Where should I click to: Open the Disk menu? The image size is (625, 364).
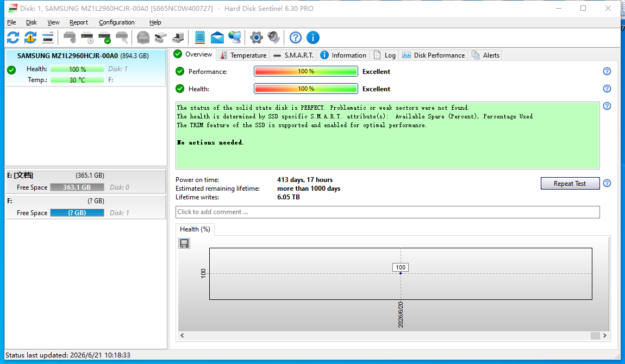[x=32, y=22]
